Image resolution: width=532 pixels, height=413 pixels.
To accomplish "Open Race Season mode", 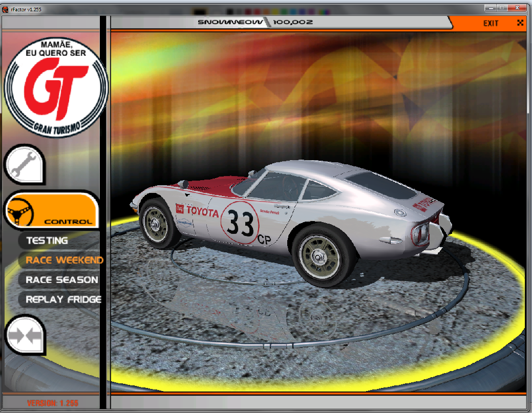I will click(x=62, y=280).
